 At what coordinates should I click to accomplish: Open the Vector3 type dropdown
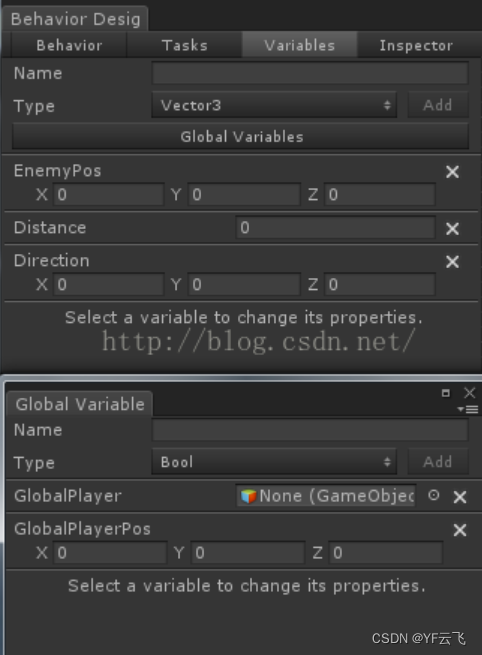click(274, 105)
